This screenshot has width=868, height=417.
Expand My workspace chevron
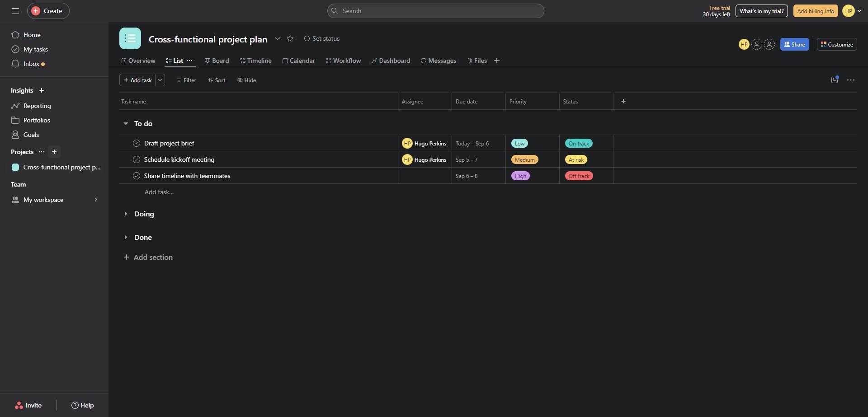(x=96, y=200)
